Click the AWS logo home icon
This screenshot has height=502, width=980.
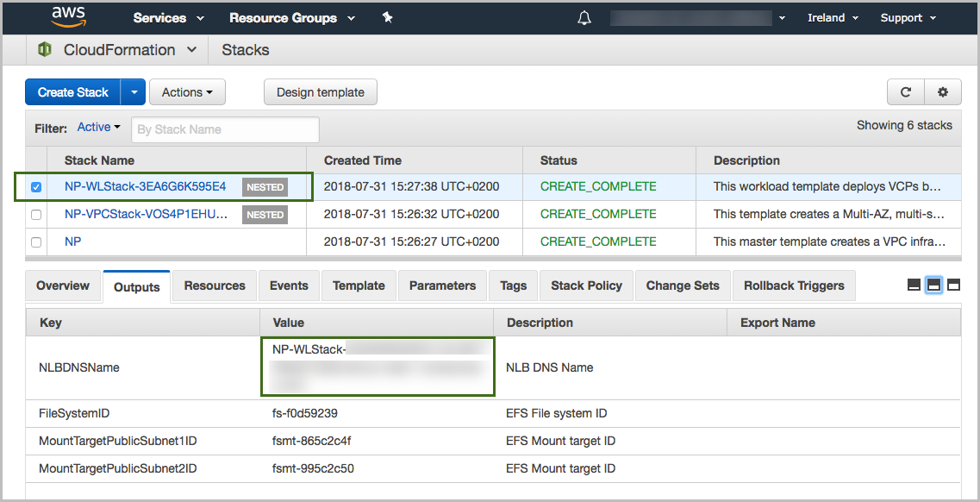[68, 17]
